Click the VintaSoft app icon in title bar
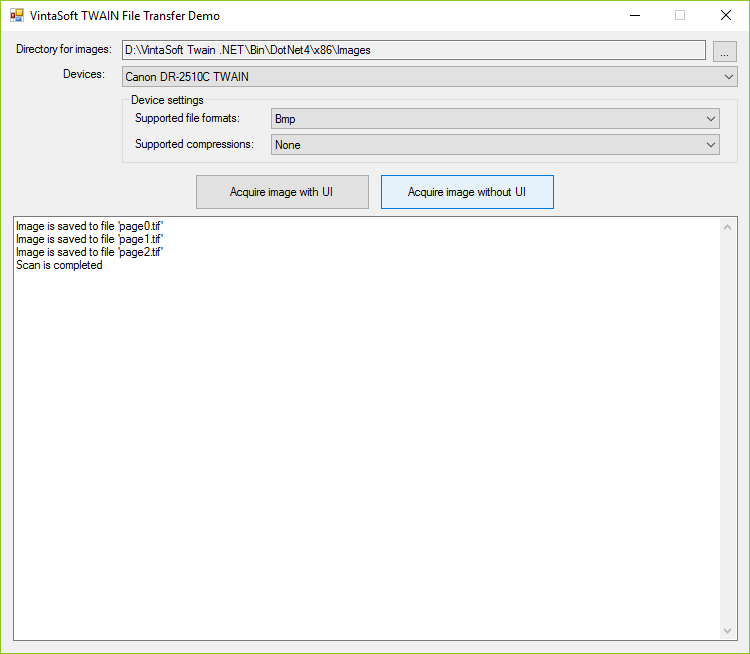 16,16
